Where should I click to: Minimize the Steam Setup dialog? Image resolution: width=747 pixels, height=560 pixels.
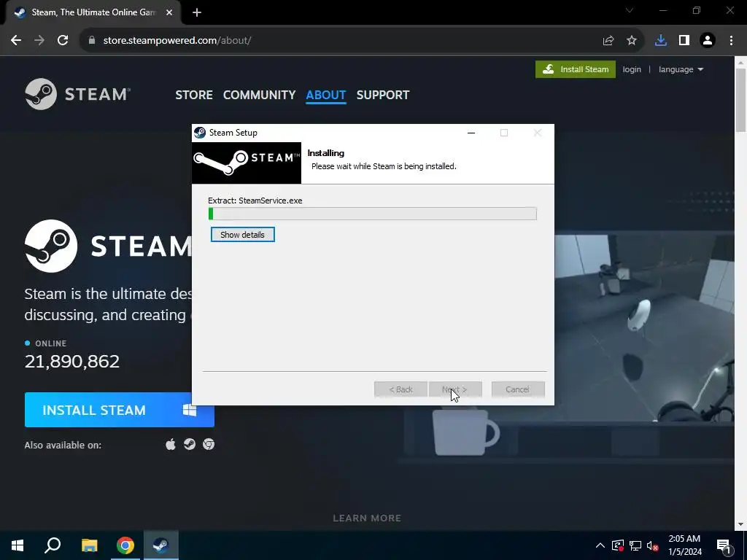point(471,133)
